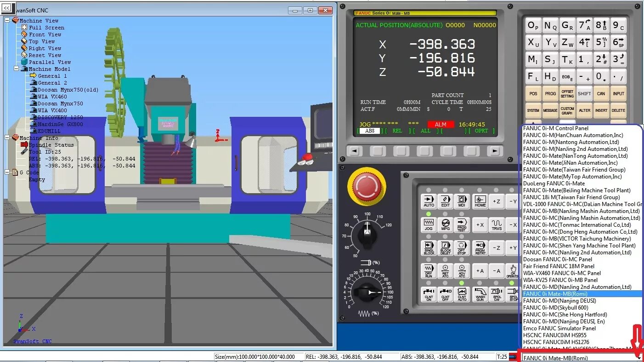This screenshot has height=362, width=644.
Task: Click the red emergency stop button
Action: tap(367, 186)
